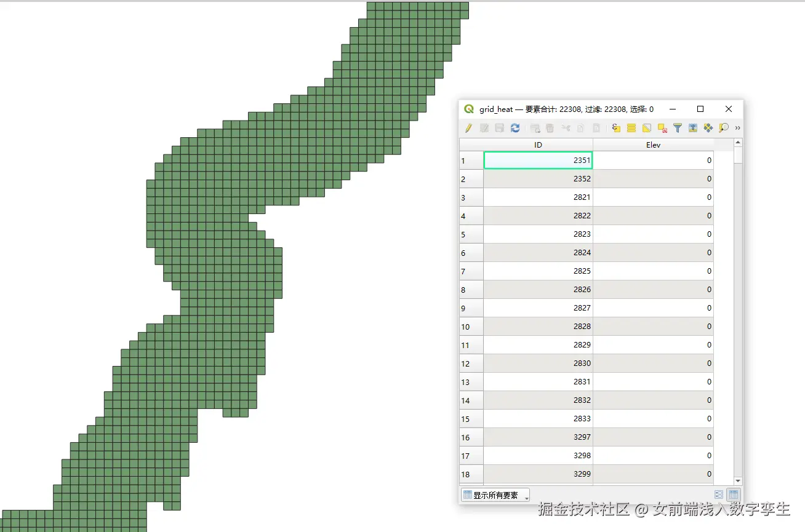The width and height of the screenshot is (805, 532).
Task: Toggle editing mode with the pencil icon
Action: click(468, 128)
